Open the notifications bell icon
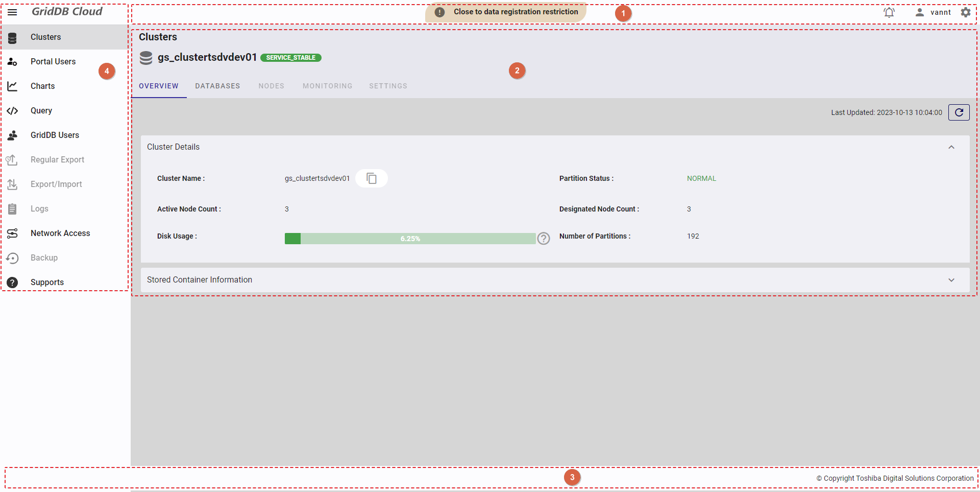 tap(889, 12)
